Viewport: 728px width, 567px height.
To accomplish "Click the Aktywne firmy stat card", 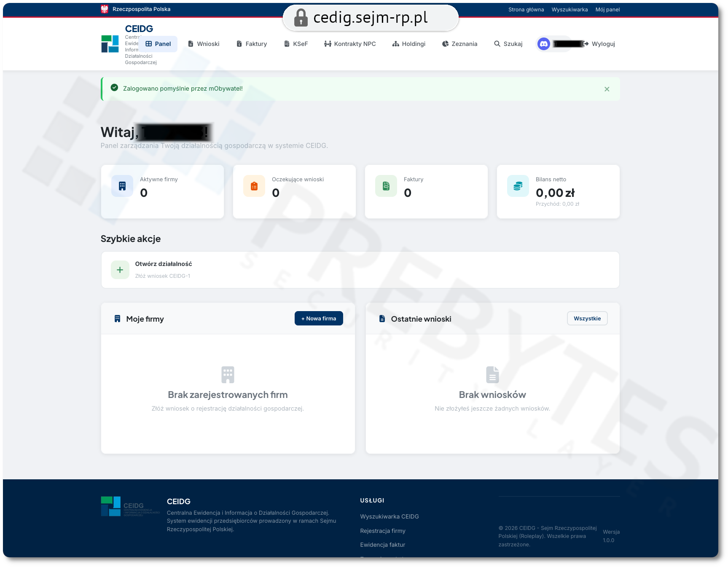I will point(163,192).
